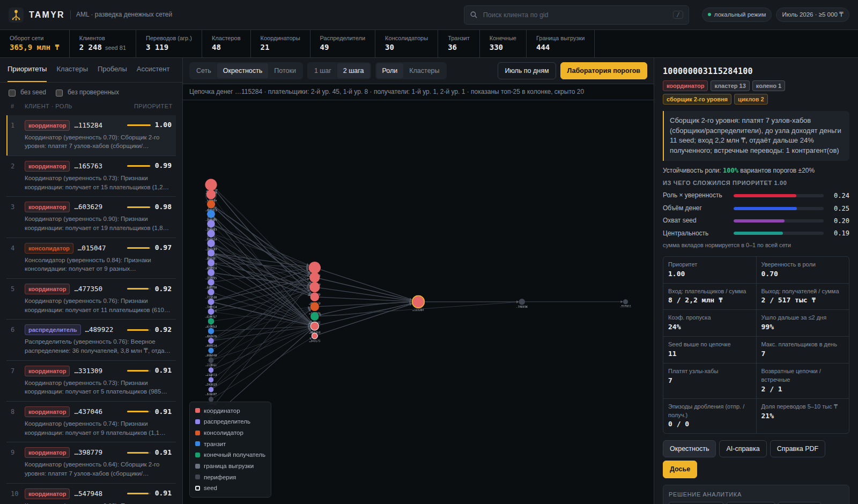Click the кластер 13 tag

[730, 86]
